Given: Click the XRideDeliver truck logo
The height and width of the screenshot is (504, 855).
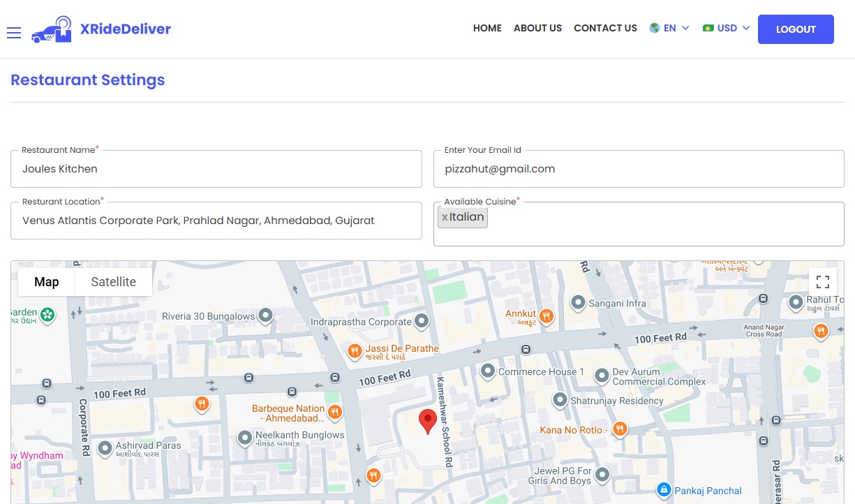Looking at the screenshot, I should pyautogui.click(x=52, y=29).
